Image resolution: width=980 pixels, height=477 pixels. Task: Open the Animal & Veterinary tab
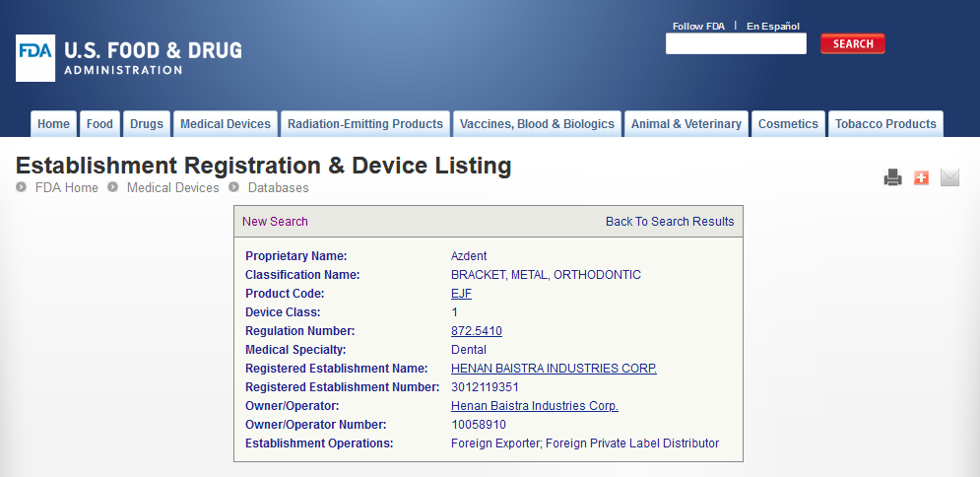click(x=686, y=124)
